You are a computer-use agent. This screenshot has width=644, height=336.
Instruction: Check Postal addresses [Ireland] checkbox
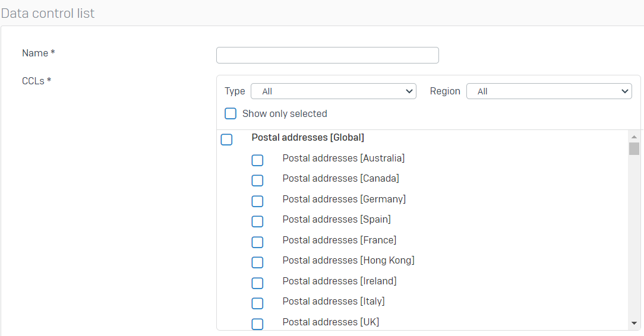(257, 283)
